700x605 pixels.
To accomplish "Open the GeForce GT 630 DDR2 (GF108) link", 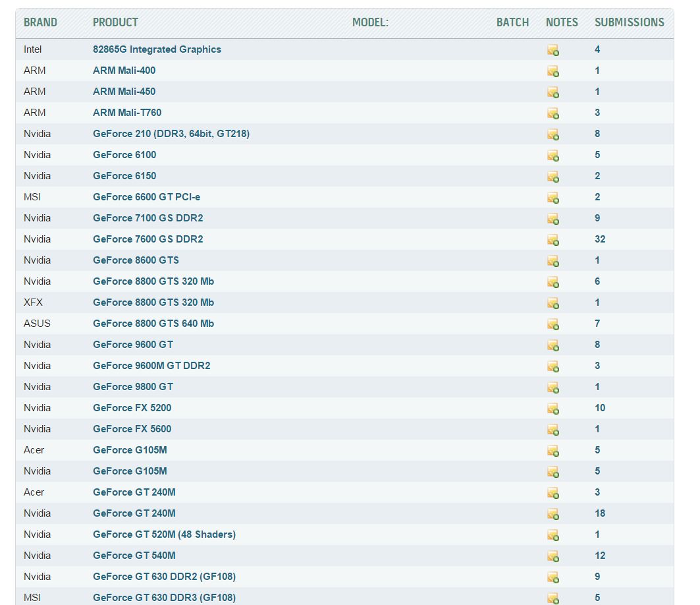I will (x=164, y=577).
